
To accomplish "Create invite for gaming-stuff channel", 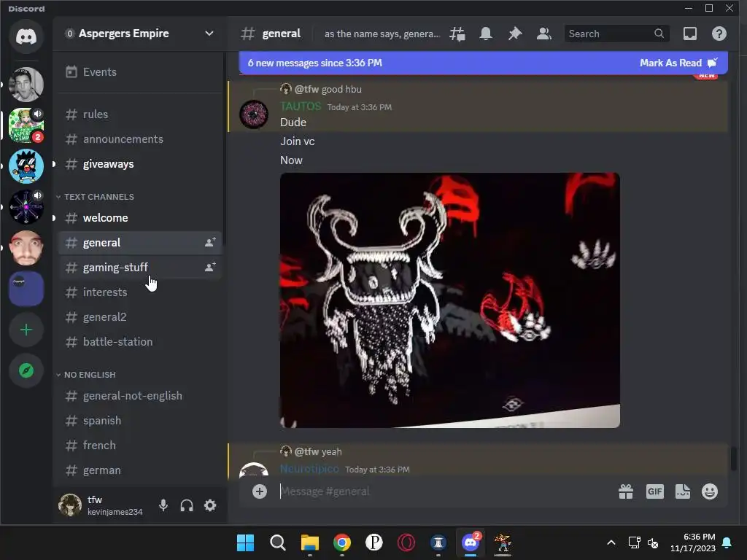I will (210, 267).
